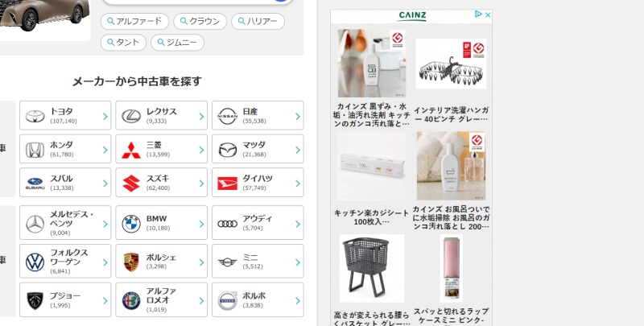Viewport: 644px width, 326px height.
Task: Open 三菱 listing via its chevron
Action: click(x=202, y=150)
